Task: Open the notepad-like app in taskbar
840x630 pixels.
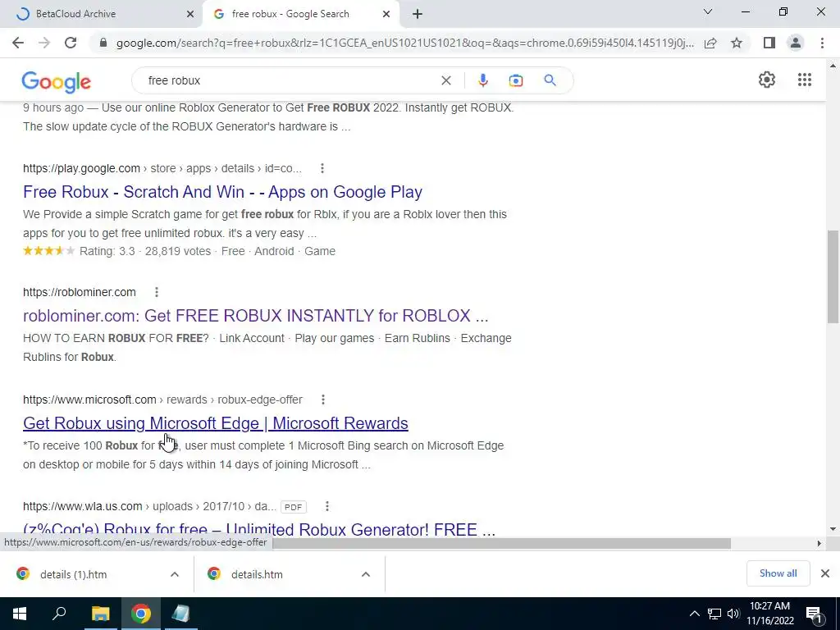Action: tap(181, 614)
